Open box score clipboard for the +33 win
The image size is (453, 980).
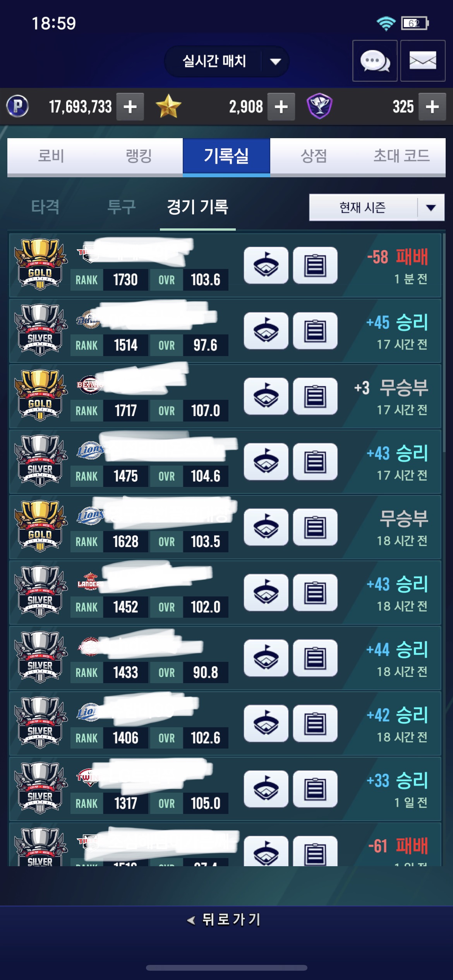pyautogui.click(x=315, y=789)
